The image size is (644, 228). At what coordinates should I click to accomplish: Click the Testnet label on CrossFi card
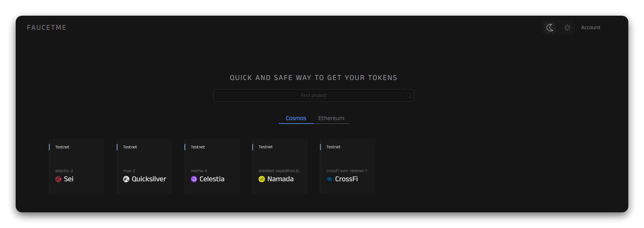click(x=333, y=147)
